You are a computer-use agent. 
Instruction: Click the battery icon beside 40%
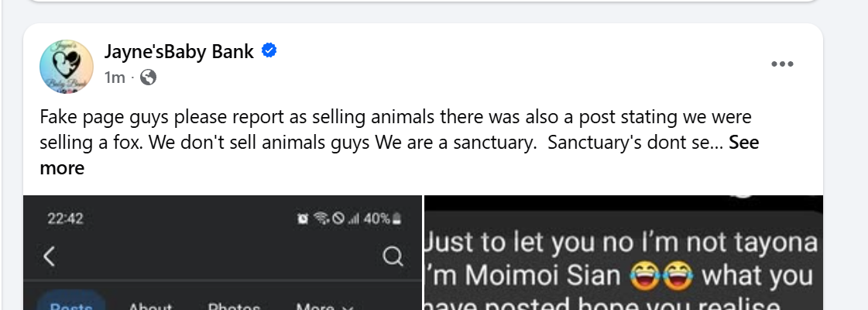tap(397, 219)
